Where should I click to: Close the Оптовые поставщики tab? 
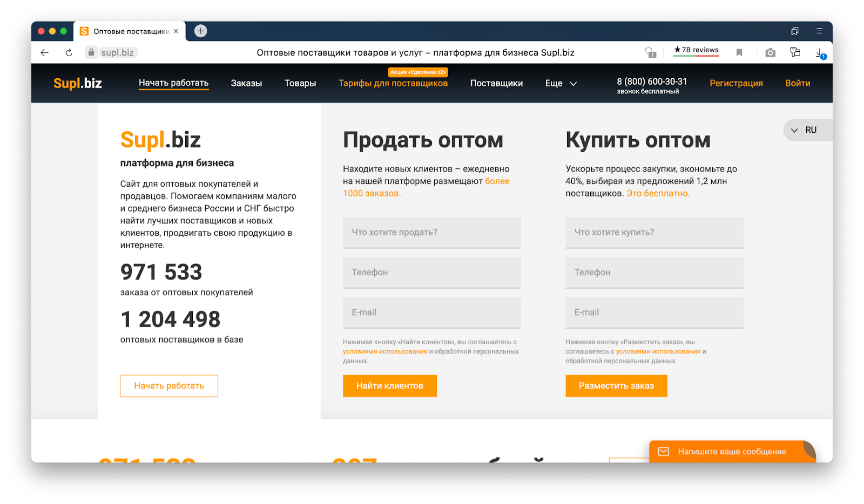[176, 31]
